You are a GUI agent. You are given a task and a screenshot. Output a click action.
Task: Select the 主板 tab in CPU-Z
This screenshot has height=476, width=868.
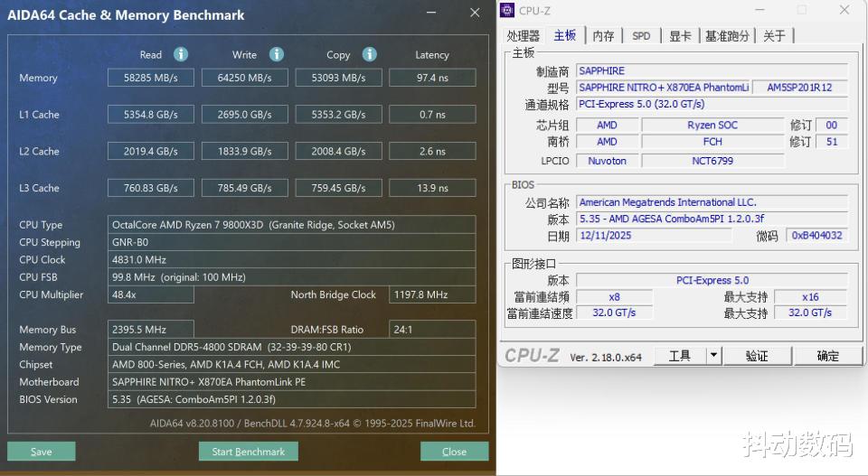pos(564,35)
